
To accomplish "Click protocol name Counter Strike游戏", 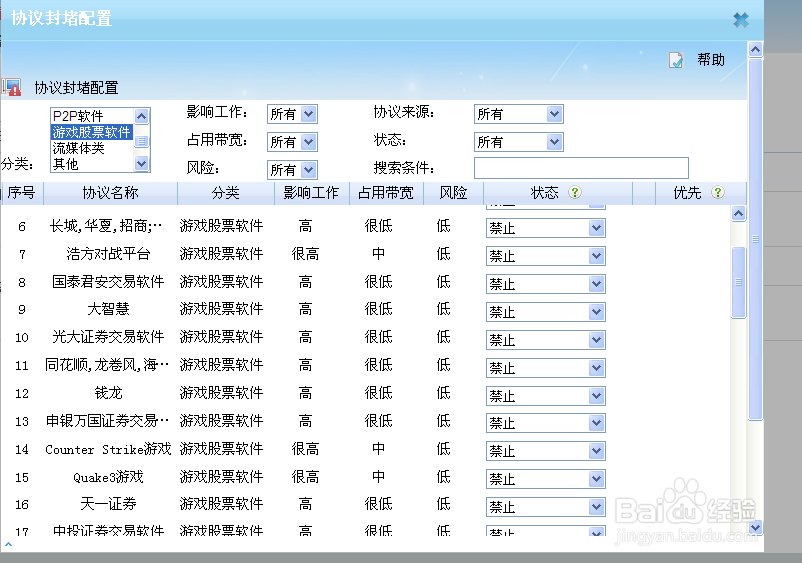I will click(108, 449).
